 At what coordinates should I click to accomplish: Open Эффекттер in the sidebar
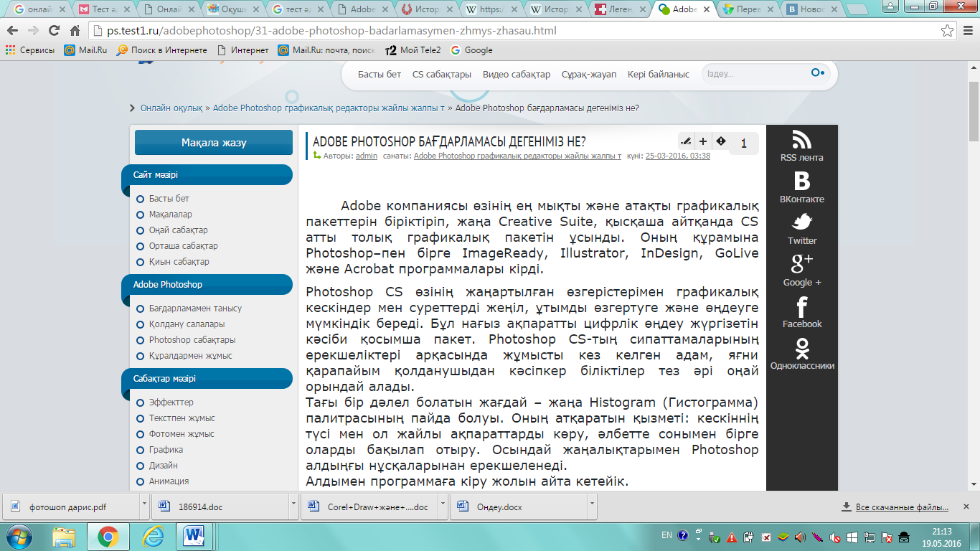click(171, 402)
